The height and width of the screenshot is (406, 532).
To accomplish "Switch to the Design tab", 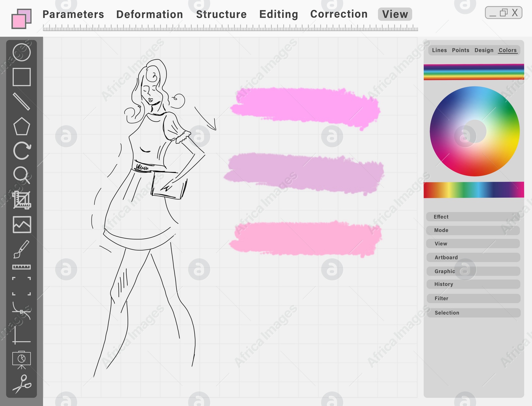I will click(484, 50).
